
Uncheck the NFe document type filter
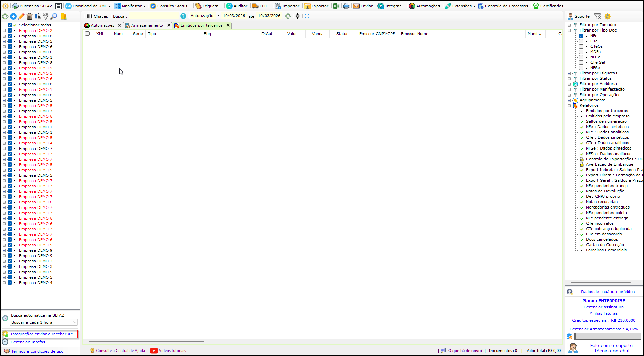coord(581,36)
